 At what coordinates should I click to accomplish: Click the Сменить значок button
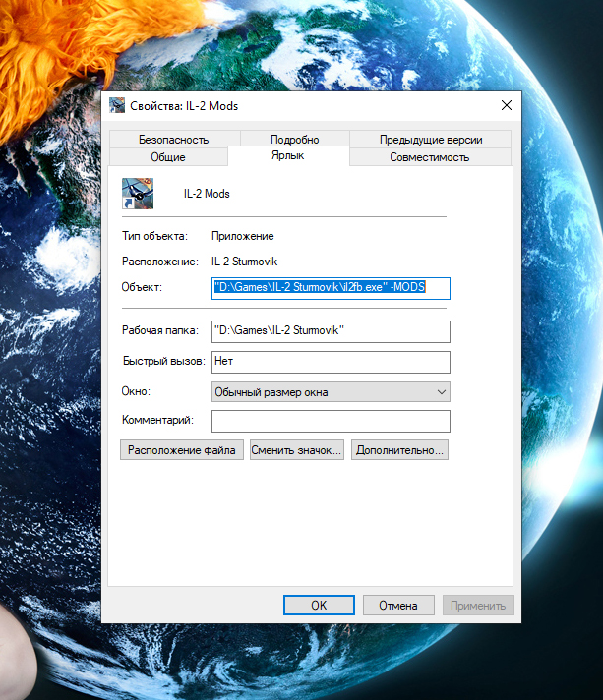click(x=297, y=450)
